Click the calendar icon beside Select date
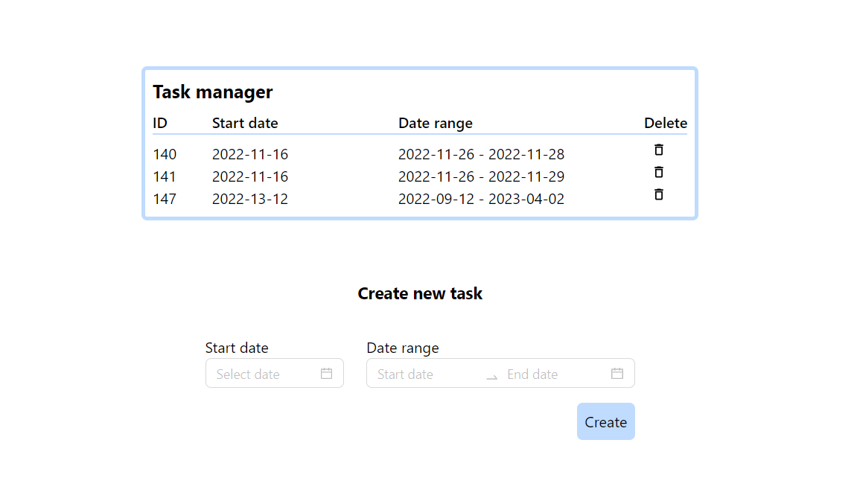Viewport: 854px width, 504px height. 326,373
